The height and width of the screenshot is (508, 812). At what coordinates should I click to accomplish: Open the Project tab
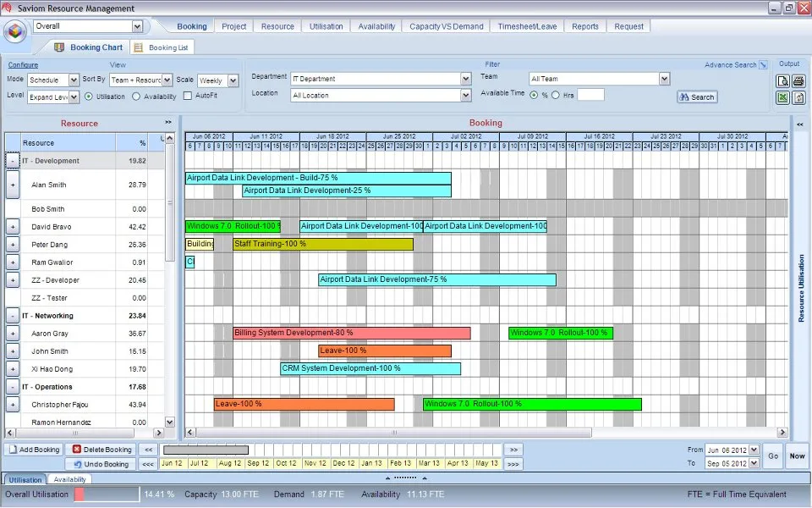coord(234,26)
